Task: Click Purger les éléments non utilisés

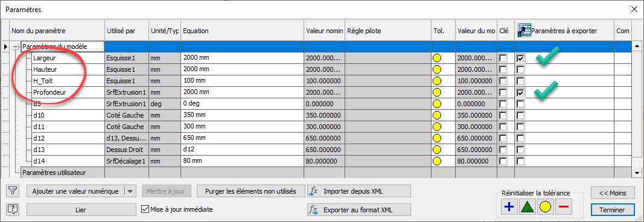Action: [x=250, y=191]
